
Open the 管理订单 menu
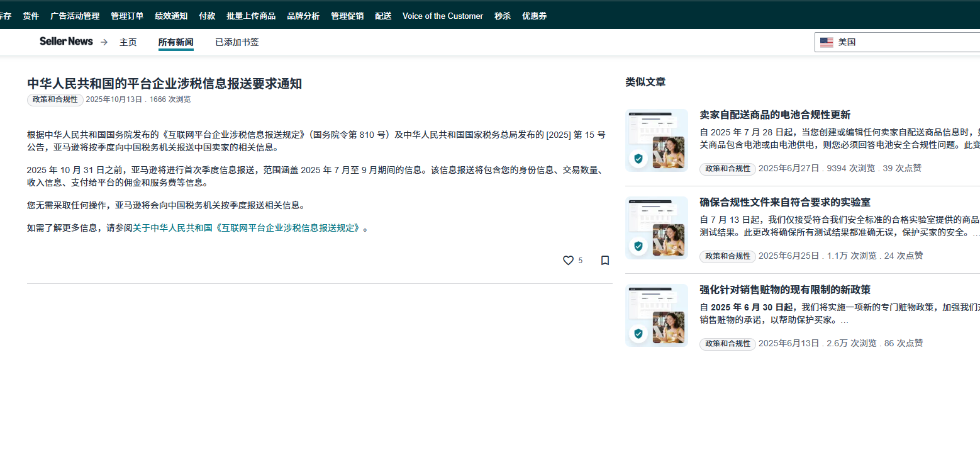point(127,16)
